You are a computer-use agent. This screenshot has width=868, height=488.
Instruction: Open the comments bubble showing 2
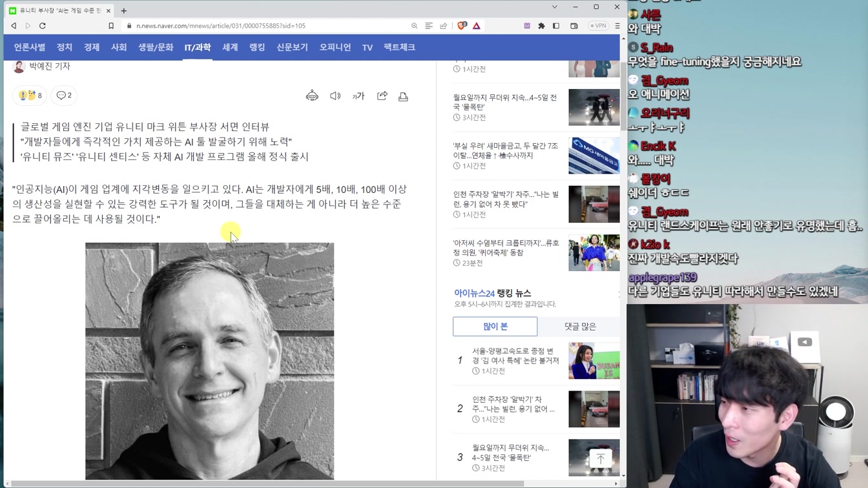pyautogui.click(x=64, y=96)
